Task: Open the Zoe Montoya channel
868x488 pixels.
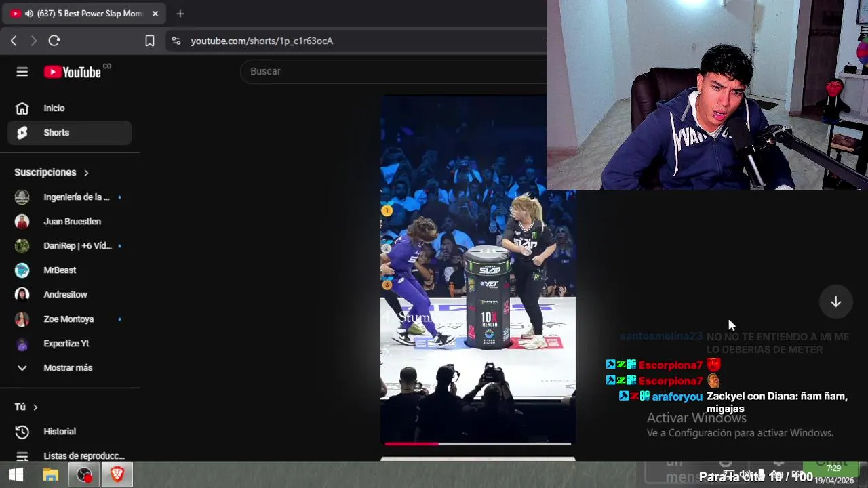Action: pos(69,319)
